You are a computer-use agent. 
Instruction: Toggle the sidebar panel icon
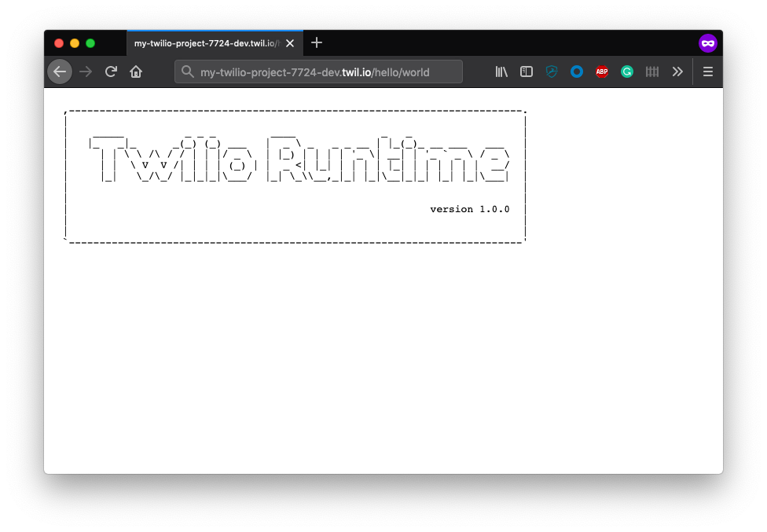(527, 72)
